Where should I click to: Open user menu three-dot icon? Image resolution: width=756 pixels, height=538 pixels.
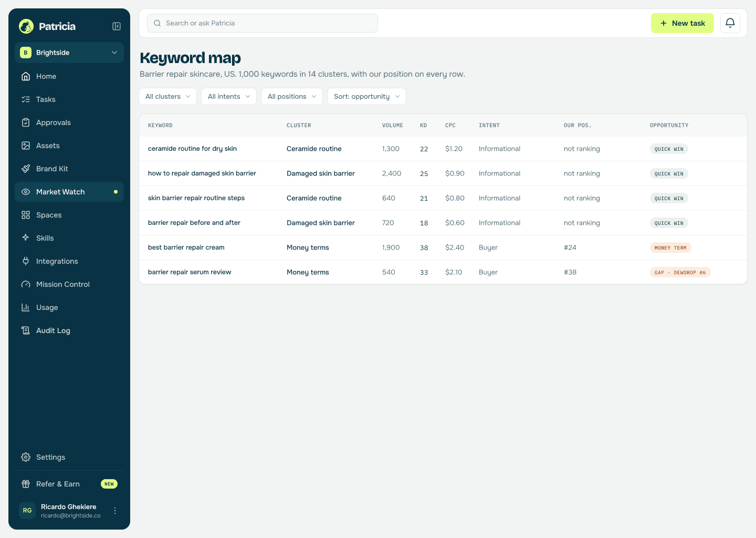point(115,511)
